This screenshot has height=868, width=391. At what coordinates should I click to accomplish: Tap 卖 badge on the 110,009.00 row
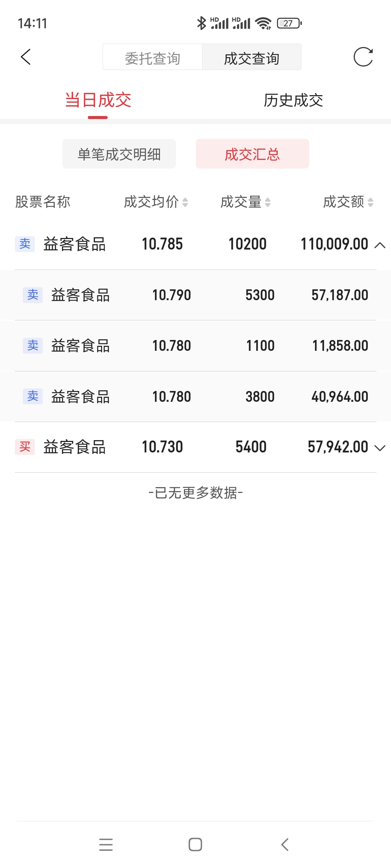[25, 244]
